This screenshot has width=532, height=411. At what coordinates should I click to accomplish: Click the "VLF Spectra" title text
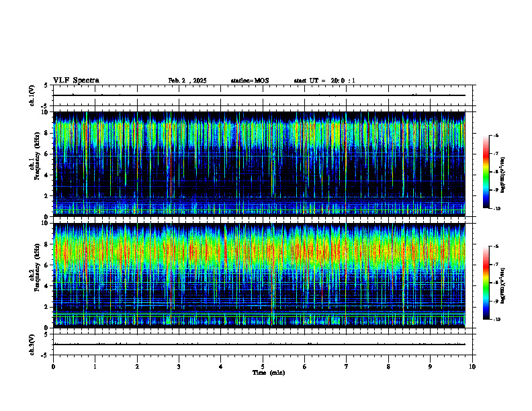[76, 81]
